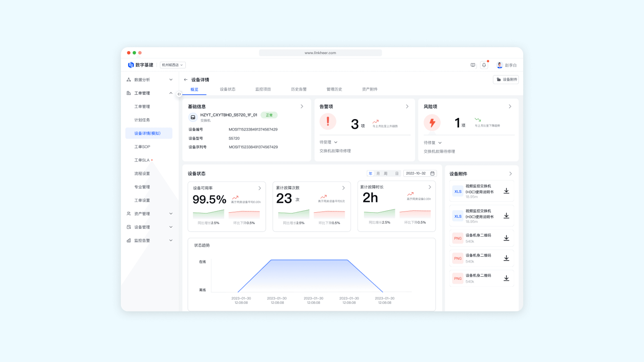Click the 工单管理 section building icon
This screenshot has height=362, width=644.
tap(129, 93)
